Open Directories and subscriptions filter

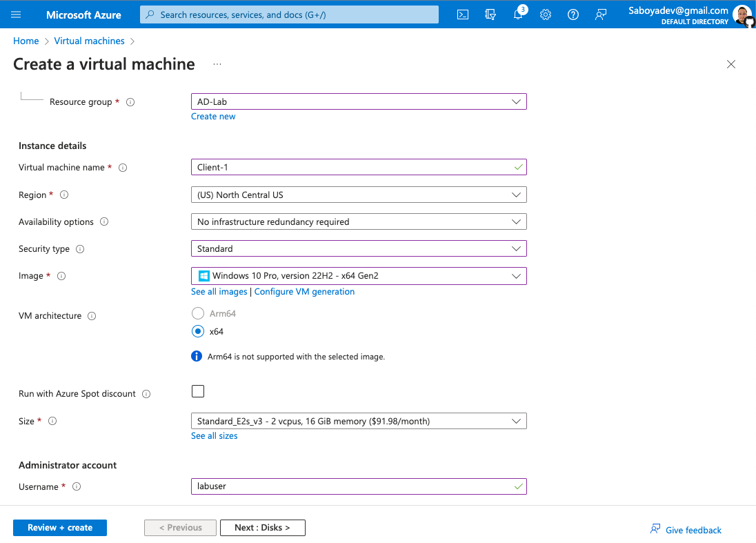pyautogui.click(x=490, y=14)
